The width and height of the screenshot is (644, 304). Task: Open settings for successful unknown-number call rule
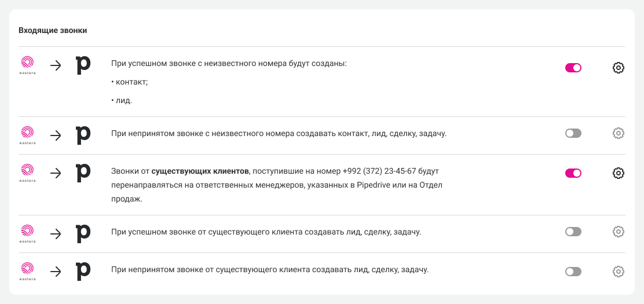pos(618,68)
